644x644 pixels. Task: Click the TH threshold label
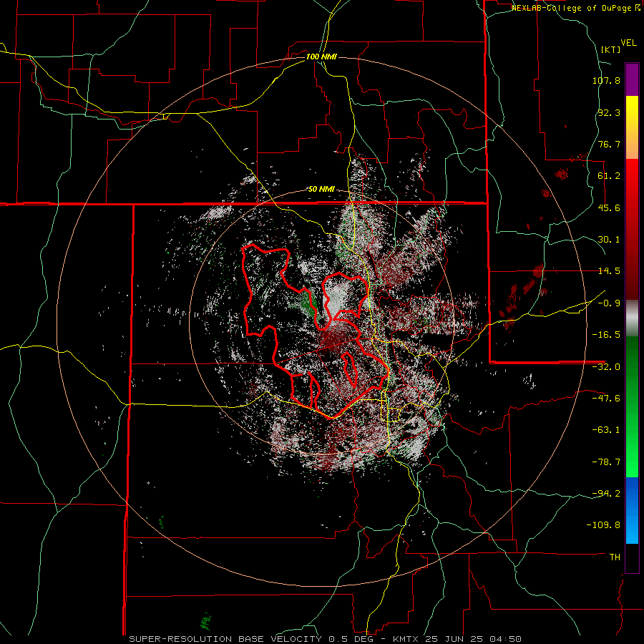(x=615, y=557)
